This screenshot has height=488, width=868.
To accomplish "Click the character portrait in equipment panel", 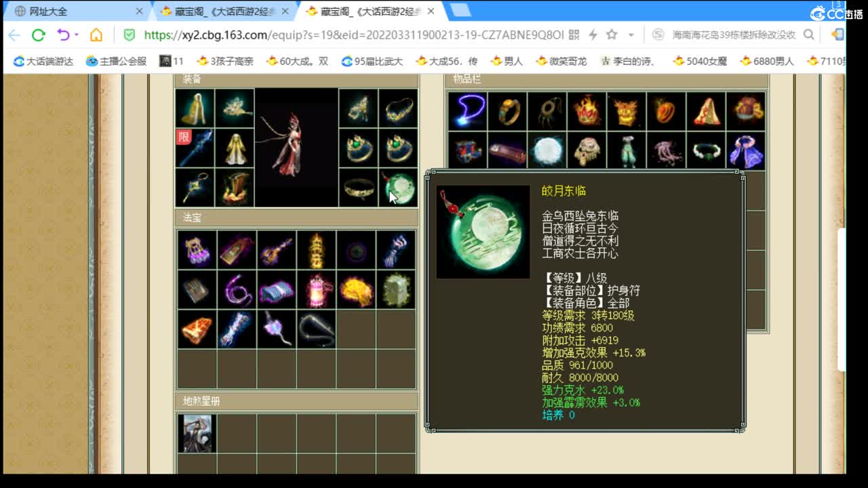I will pyautogui.click(x=296, y=147).
